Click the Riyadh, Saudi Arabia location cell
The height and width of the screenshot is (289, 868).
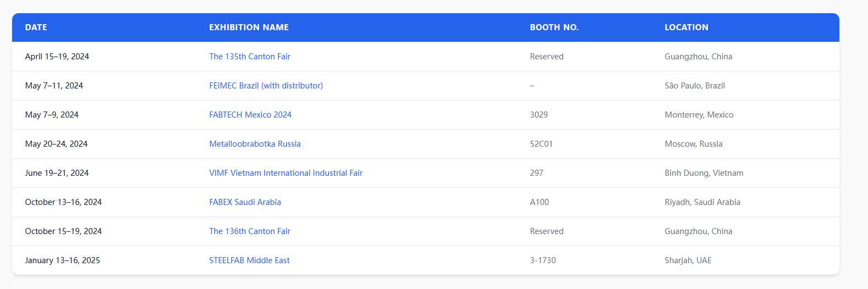[702, 202]
